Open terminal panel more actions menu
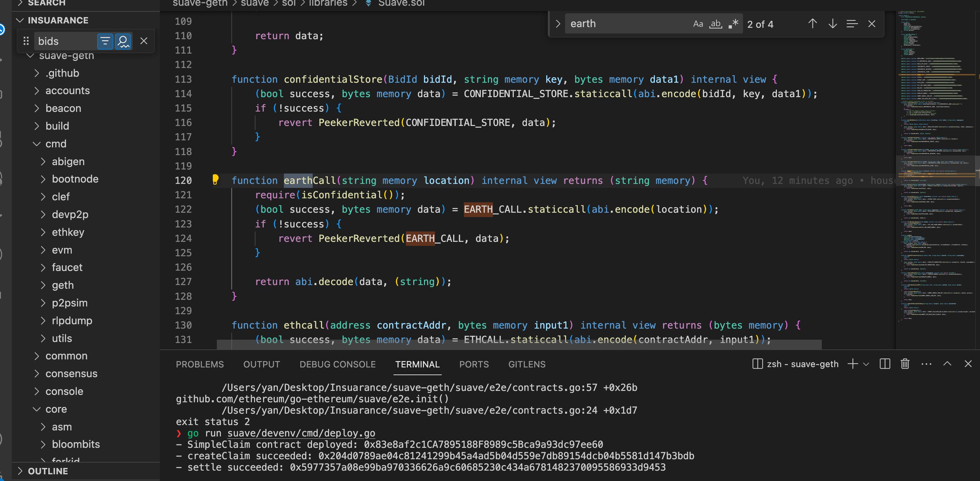The width and height of the screenshot is (980, 481). [x=926, y=364]
